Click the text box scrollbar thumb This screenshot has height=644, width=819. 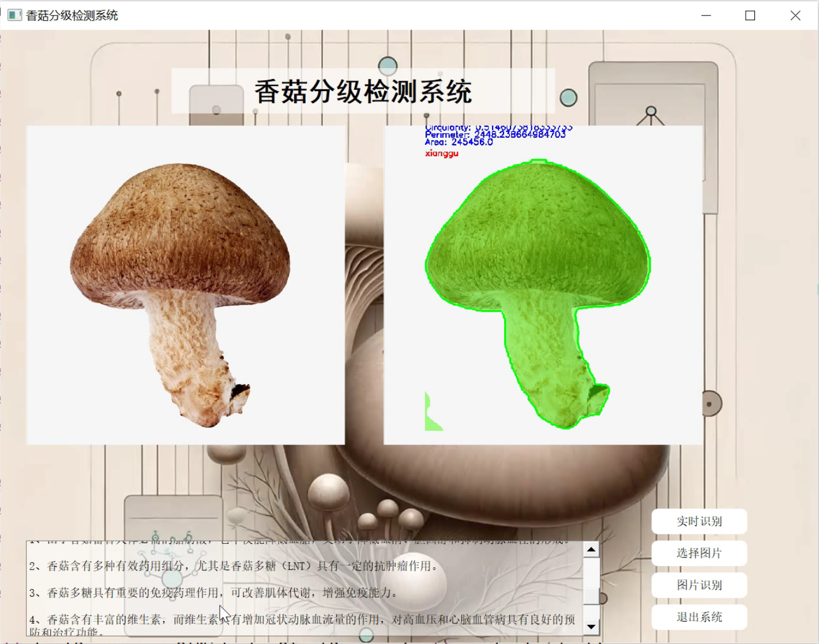[x=591, y=596]
